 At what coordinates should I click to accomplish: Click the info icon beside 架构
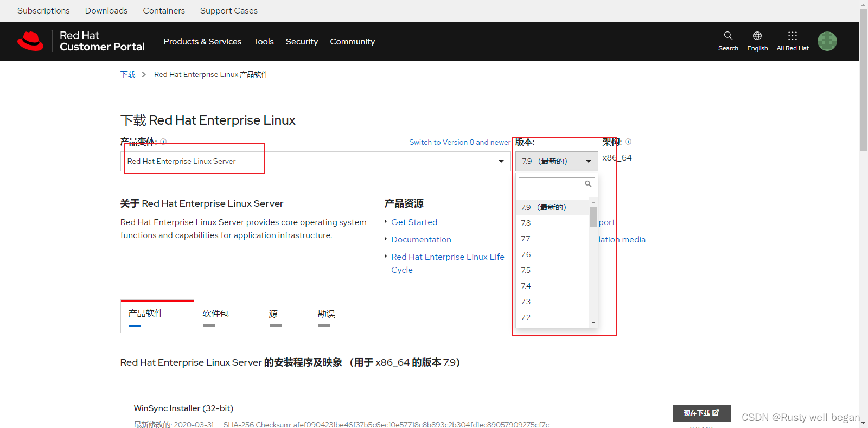(x=628, y=142)
